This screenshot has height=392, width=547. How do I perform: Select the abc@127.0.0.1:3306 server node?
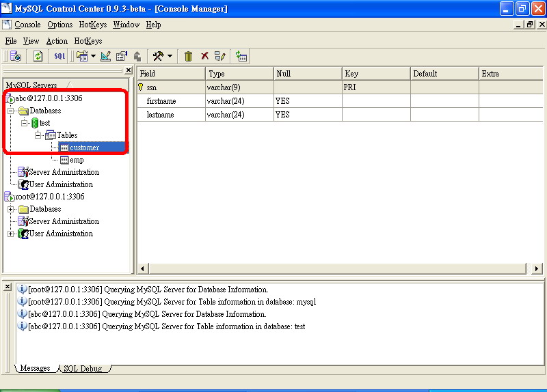pos(49,98)
